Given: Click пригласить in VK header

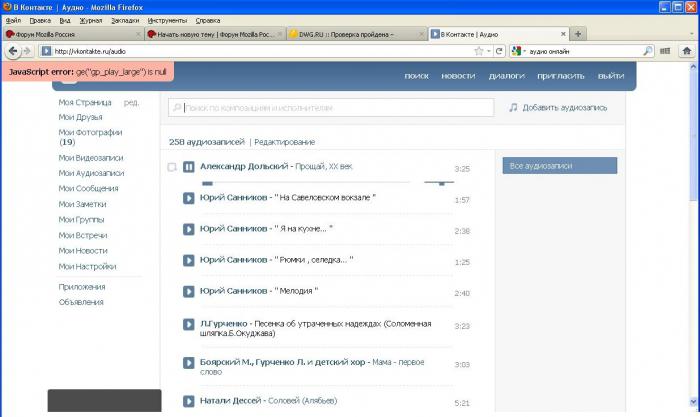Looking at the screenshot, I should (x=561, y=76).
